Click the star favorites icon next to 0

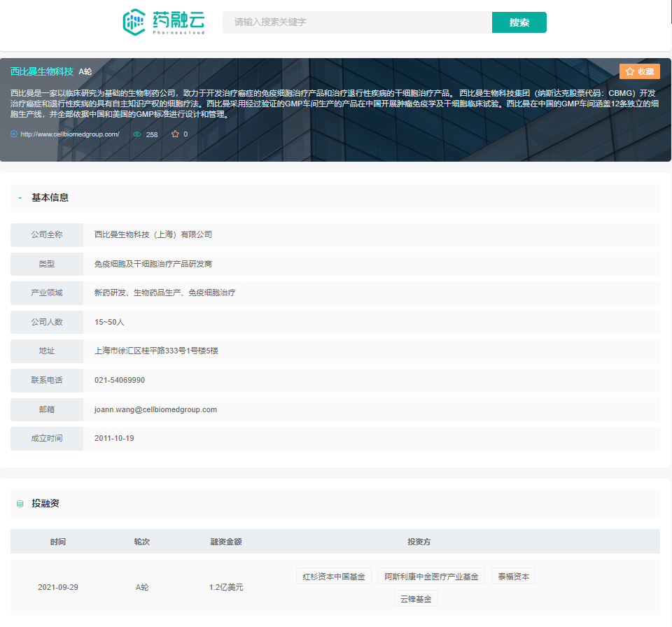(x=175, y=134)
